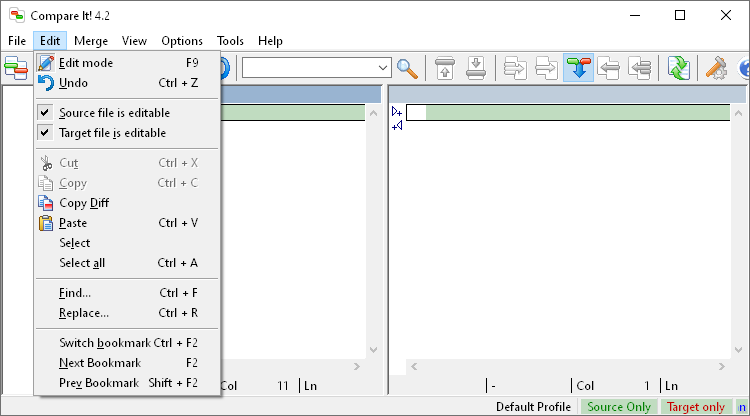Toggle the highlighted merge down arrow icon
Image resolution: width=750 pixels, height=416 pixels.
coord(578,68)
